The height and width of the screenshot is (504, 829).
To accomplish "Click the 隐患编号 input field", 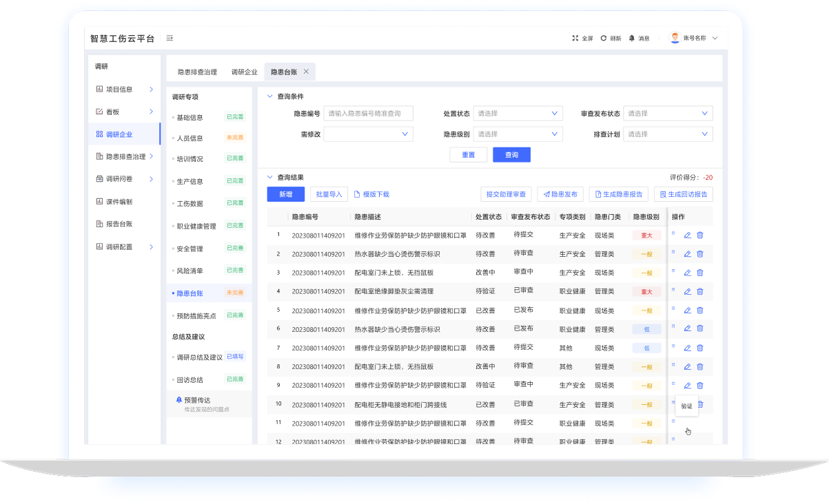I will (368, 114).
